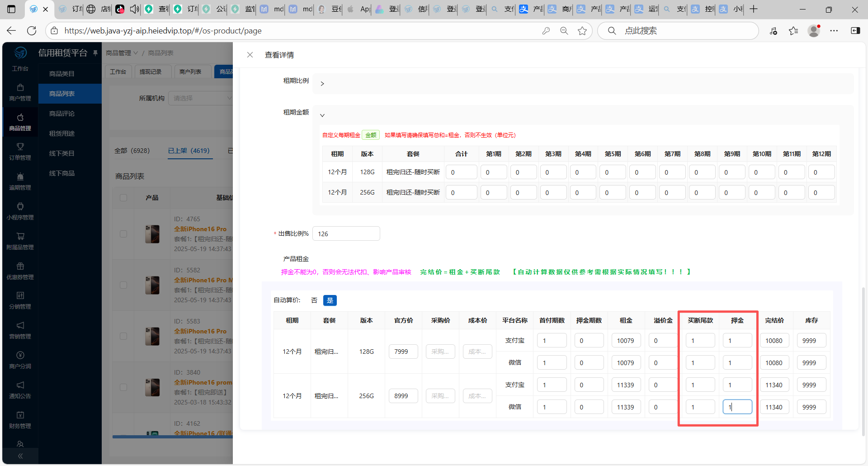This screenshot has height=466, width=868.
Task: Click the 点此搜索 search box
Action: click(x=678, y=31)
